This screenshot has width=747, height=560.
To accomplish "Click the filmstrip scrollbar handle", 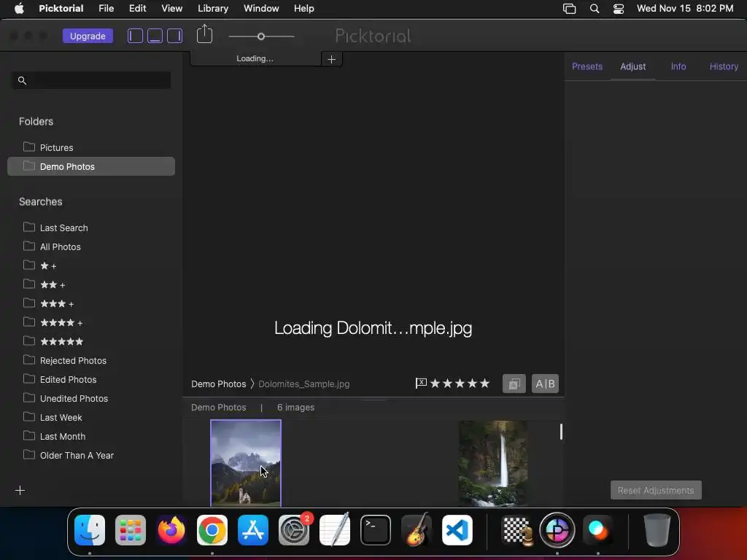I will 561,432.
